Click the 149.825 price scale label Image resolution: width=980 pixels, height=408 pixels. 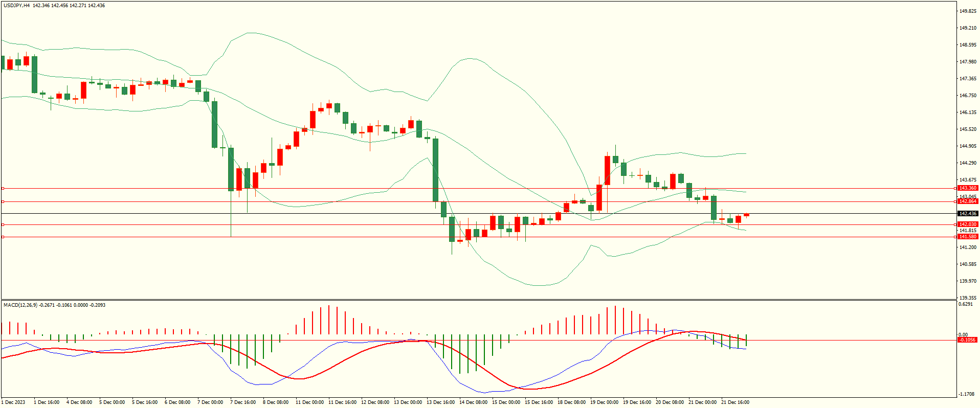(x=968, y=11)
